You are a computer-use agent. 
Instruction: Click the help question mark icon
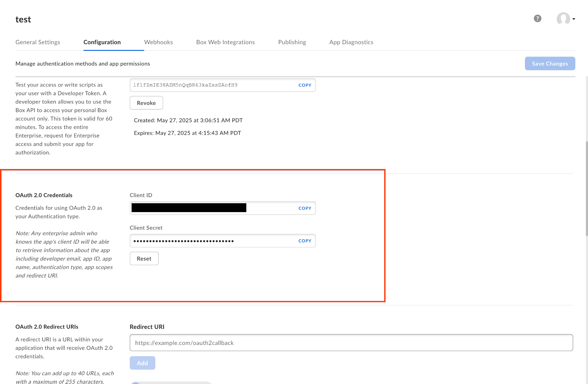(x=537, y=18)
